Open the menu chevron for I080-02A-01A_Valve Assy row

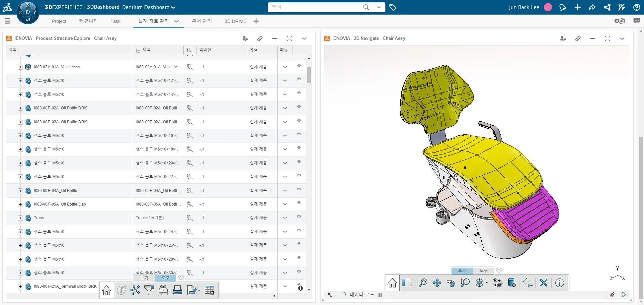pyautogui.click(x=285, y=67)
